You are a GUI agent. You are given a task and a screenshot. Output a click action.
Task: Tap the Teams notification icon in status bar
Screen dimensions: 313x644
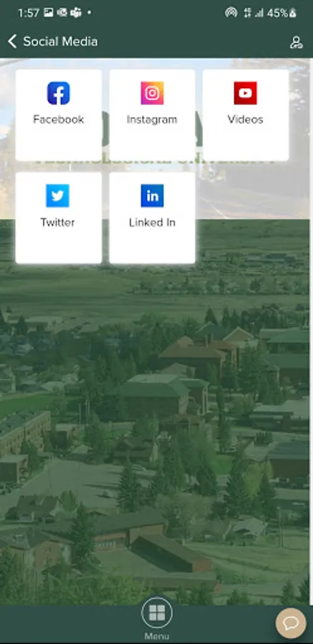[76, 13]
